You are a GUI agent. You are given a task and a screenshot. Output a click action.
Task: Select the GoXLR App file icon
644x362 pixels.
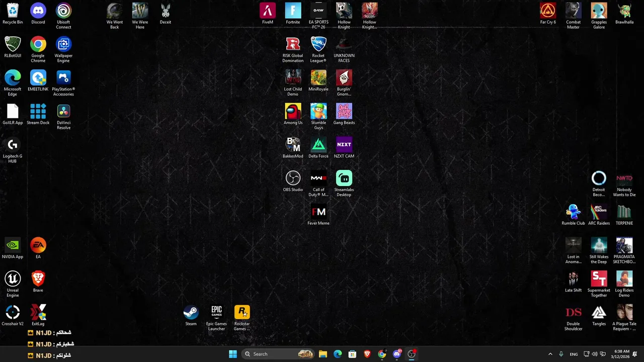13,114
